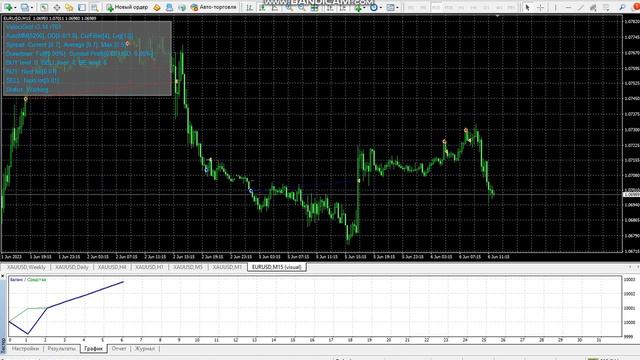Click the green Indicators plus icon
The width and height of the screenshot is (640, 360).
point(358,7)
